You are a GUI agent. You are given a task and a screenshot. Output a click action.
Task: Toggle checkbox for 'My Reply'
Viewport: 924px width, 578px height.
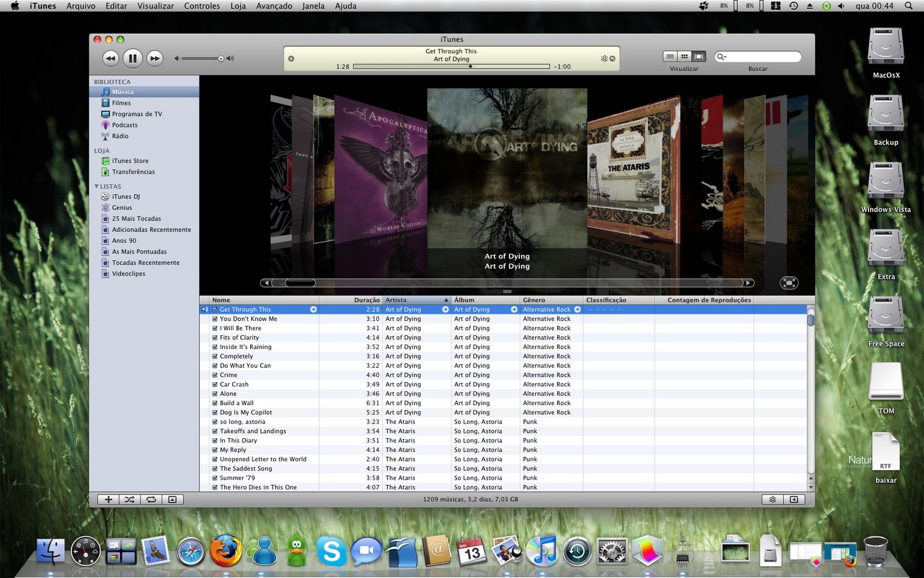coord(215,450)
